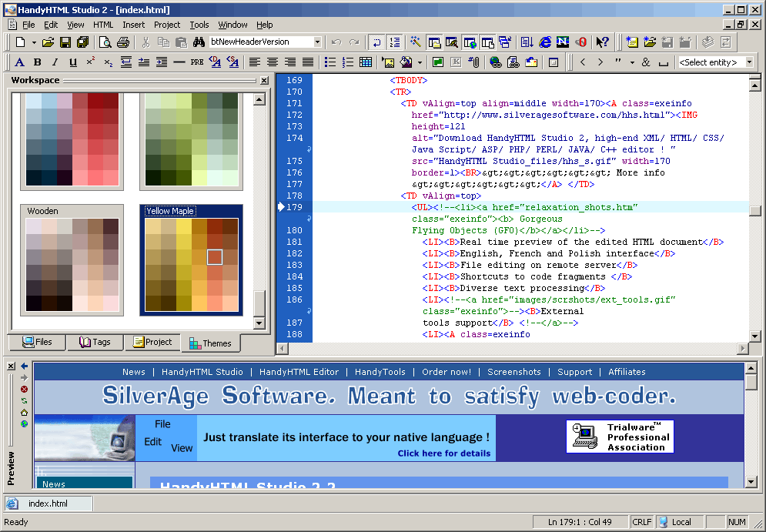Toggle line numbers display
Screen dimensions: 766x532
pos(394,42)
